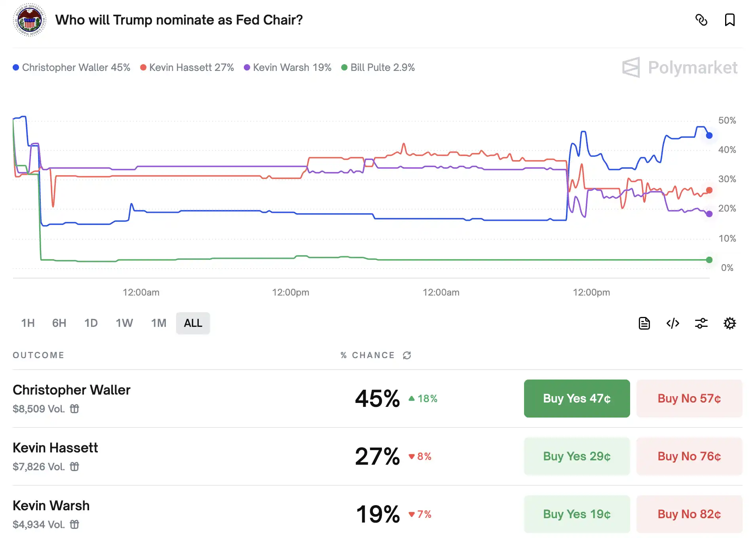Click gift icon beside Kevin Hassett volume

74,466
